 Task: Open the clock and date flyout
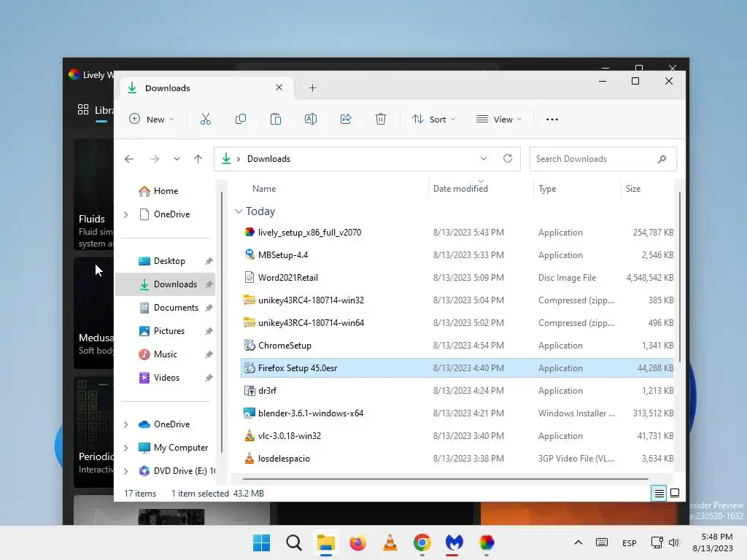coord(713,542)
